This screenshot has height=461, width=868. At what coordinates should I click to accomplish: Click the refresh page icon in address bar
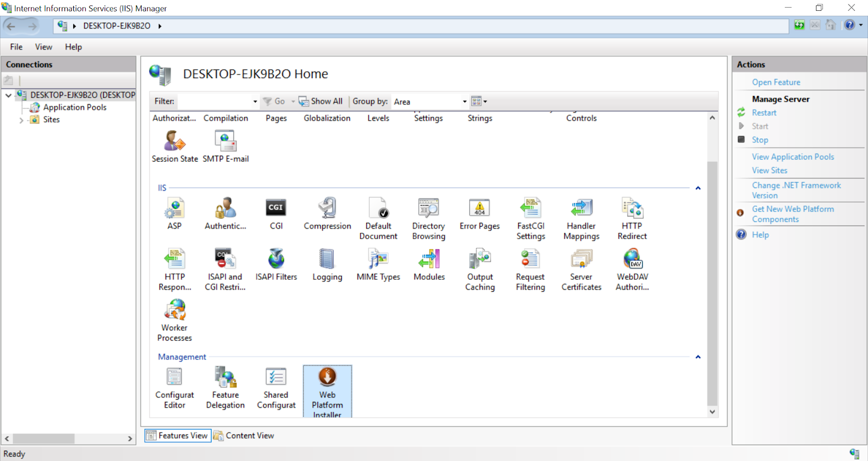point(799,25)
